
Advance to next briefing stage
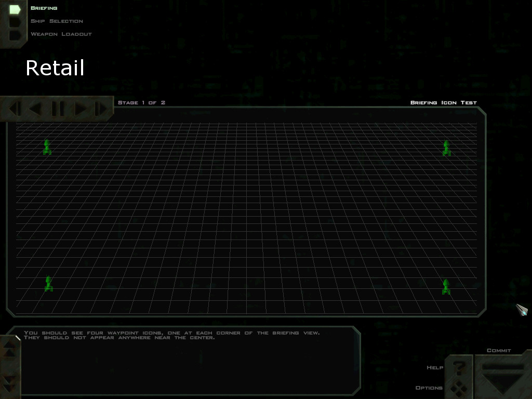(x=81, y=109)
